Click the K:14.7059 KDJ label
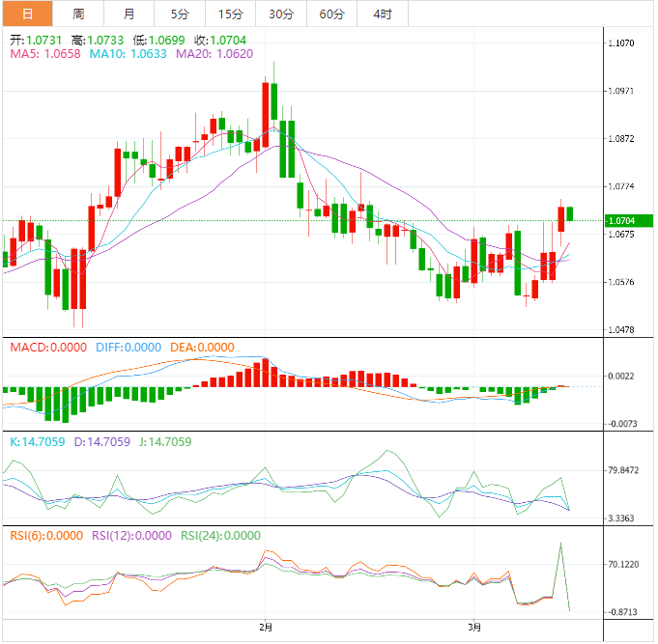The width and height of the screenshot is (658, 644). 37,442
